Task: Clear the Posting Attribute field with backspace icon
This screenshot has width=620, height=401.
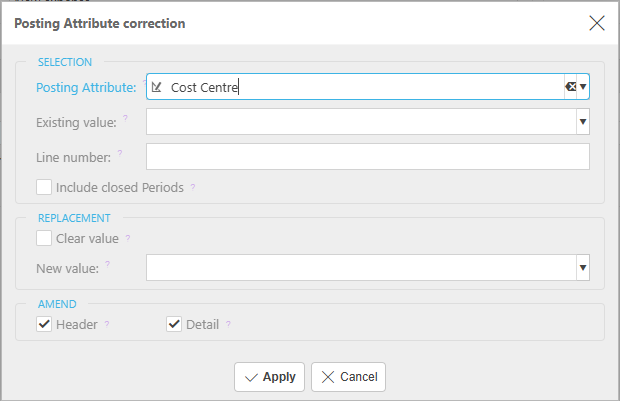Action: coord(571,87)
